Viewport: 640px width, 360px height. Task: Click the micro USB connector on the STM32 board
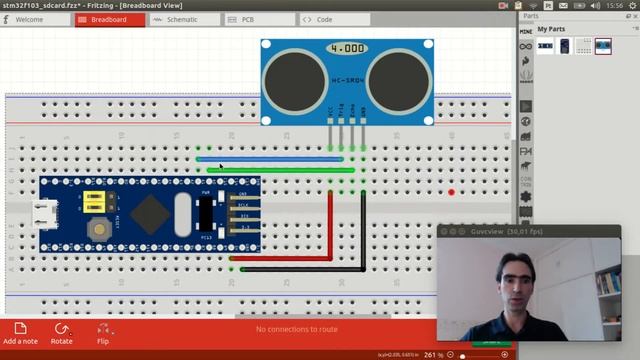tap(45, 214)
